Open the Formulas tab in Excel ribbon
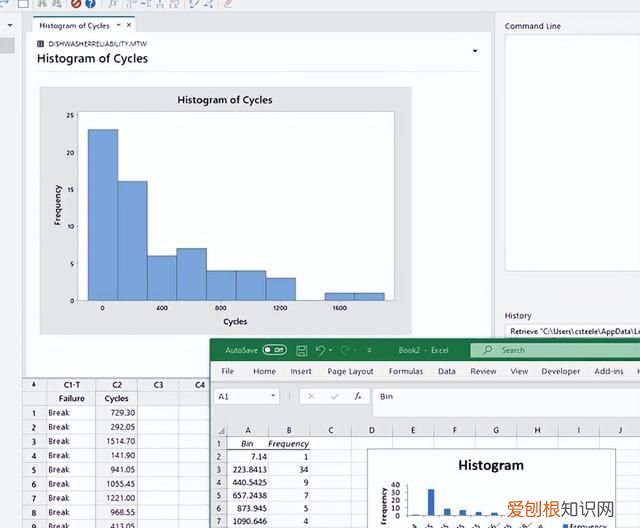640x528 pixels. (405, 371)
